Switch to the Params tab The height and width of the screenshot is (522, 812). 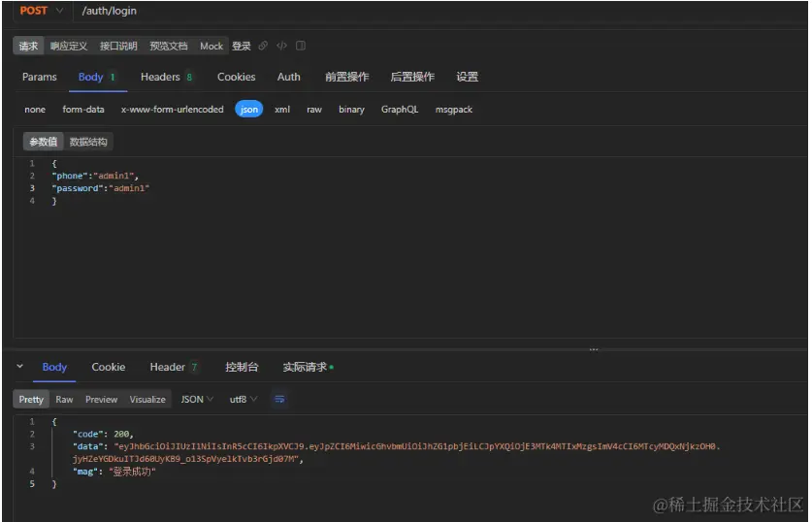pyautogui.click(x=40, y=77)
